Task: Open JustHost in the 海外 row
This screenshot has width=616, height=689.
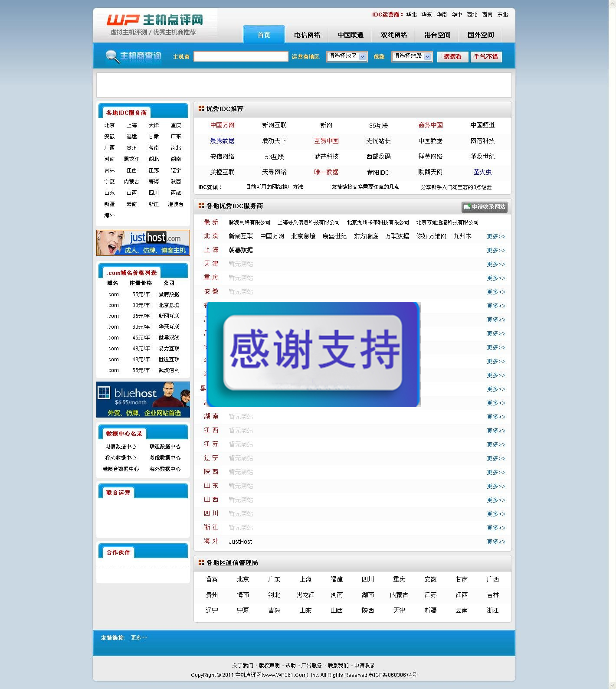Action: click(240, 542)
